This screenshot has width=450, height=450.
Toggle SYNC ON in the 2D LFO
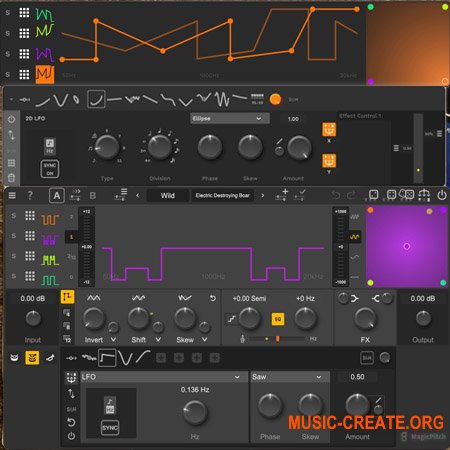click(50, 169)
